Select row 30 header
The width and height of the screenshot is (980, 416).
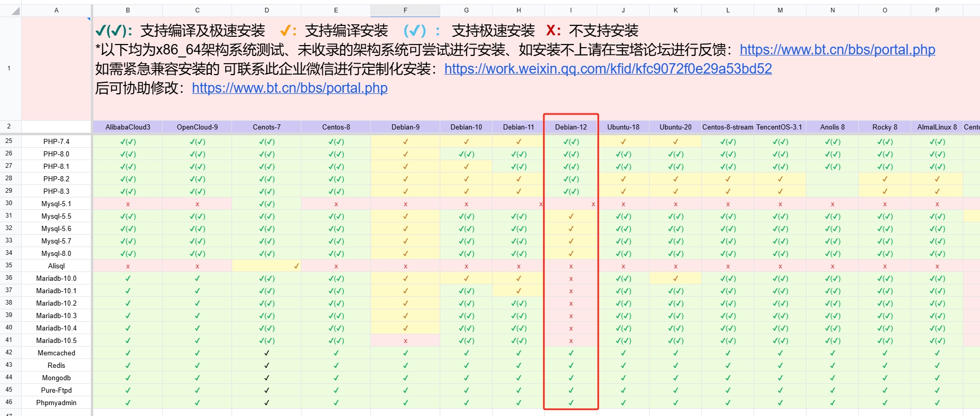pyautogui.click(x=9, y=203)
